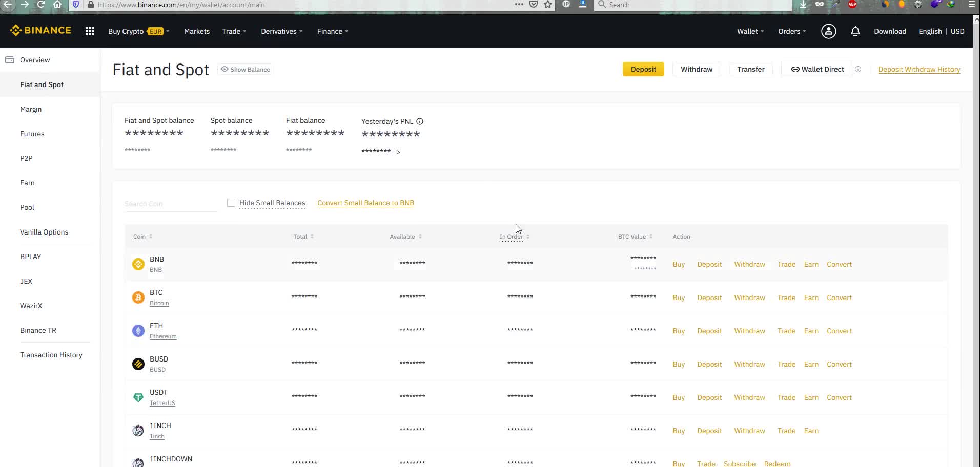Click Earn in the BUSD row

pos(811,364)
